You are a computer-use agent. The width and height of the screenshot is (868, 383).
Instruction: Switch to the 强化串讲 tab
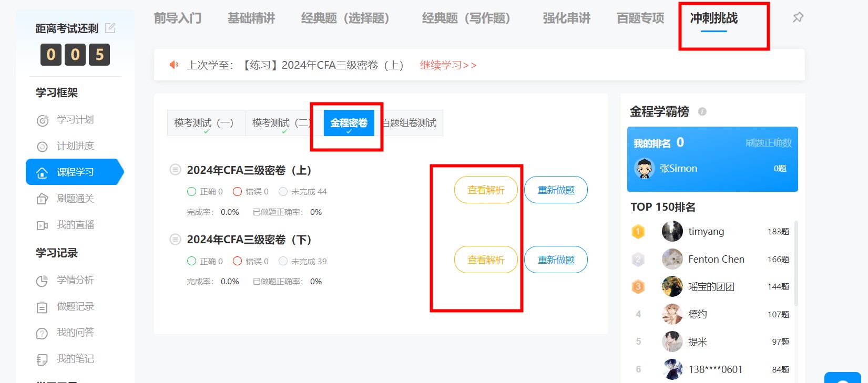click(567, 18)
